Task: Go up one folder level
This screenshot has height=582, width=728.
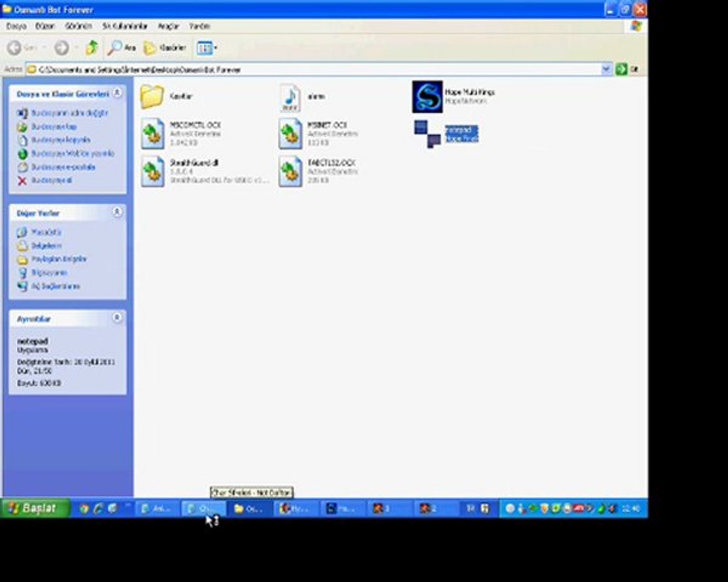Action: [92, 48]
